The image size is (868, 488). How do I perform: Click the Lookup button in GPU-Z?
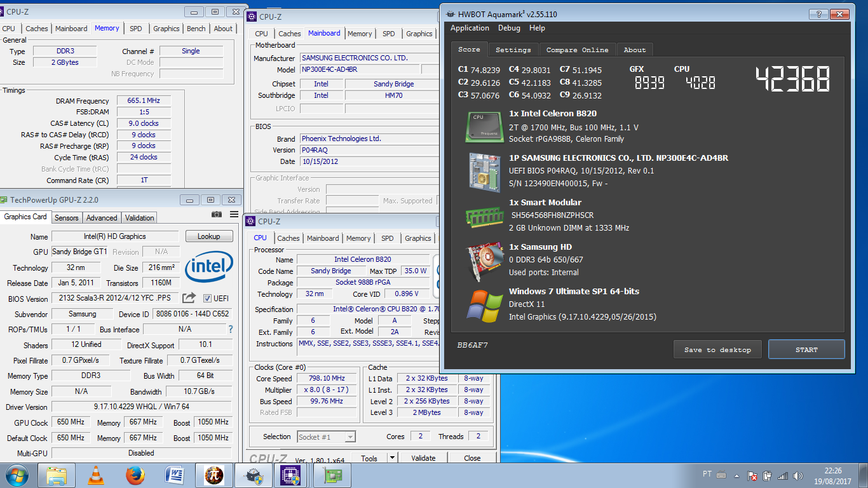(208, 236)
